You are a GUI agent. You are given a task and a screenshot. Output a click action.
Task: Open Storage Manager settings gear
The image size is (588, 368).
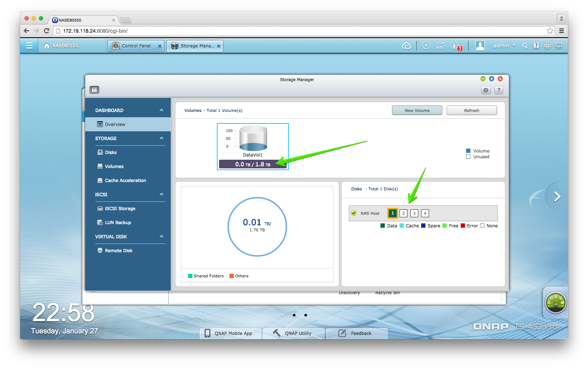(486, 90)
